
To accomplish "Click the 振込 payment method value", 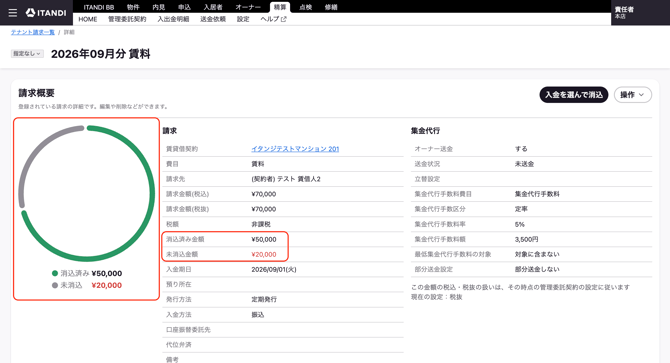I will tap(258, 315).
